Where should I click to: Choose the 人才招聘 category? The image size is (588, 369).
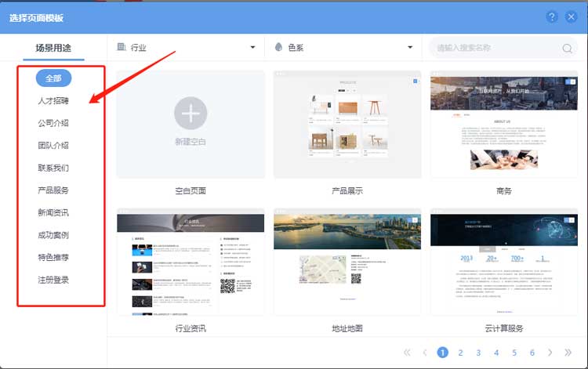point(53,101)
